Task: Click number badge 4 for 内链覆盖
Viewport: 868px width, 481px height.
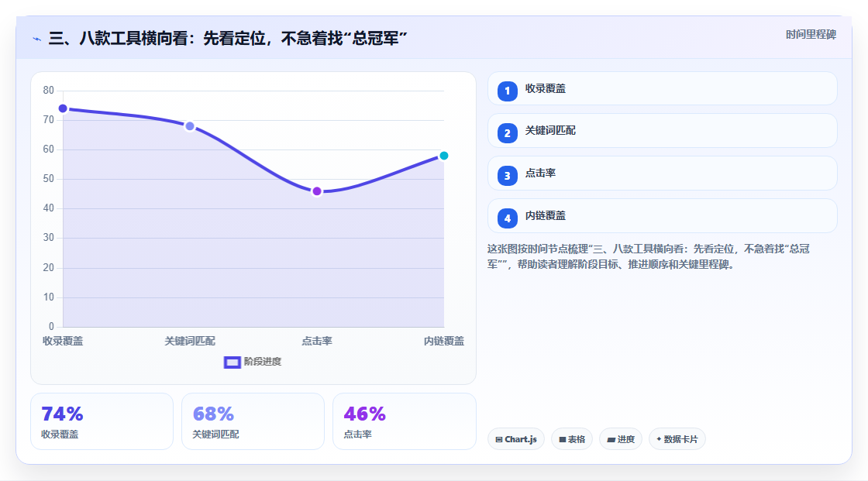Action: 507,218
